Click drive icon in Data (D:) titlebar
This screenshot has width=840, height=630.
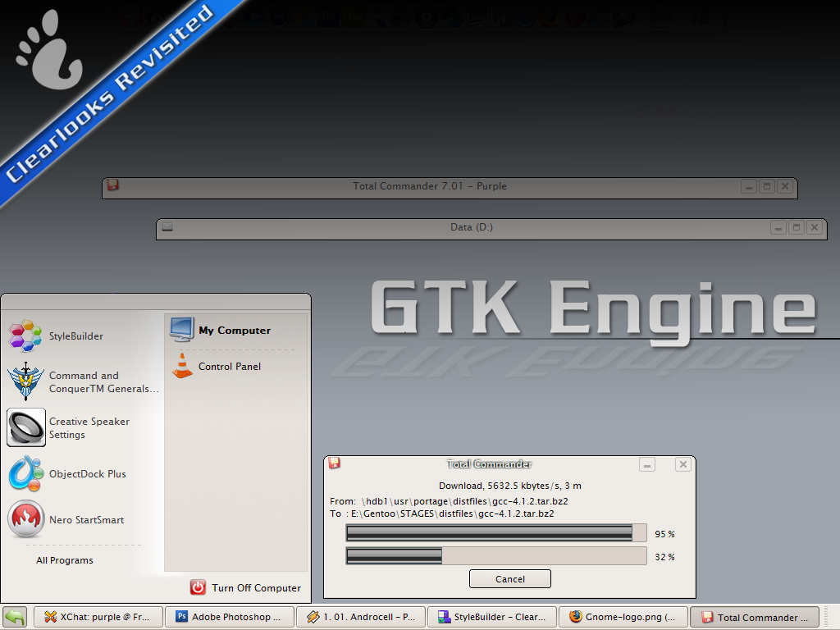(167, 226)
